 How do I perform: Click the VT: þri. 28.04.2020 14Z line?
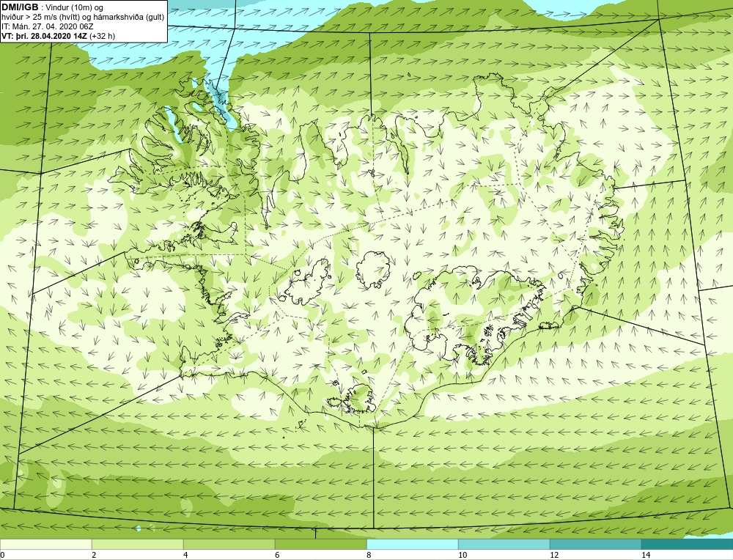[59, 36]
